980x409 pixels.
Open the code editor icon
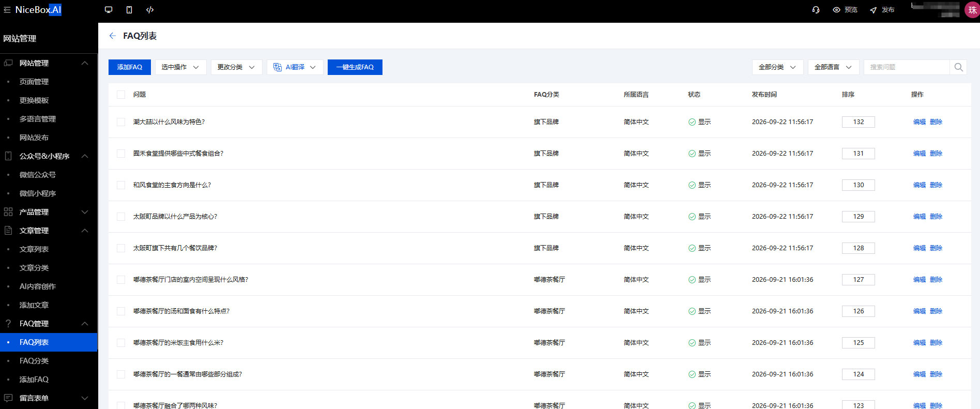click(x=150, y=10)
